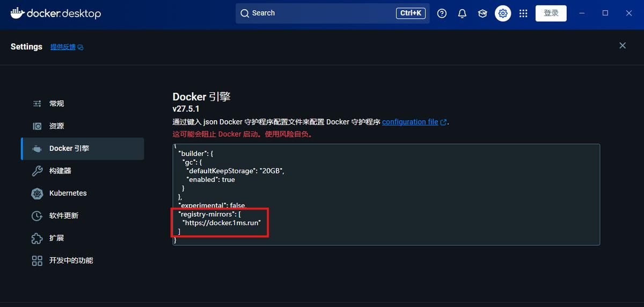Select the 软件更新 settings tab
Screen dimensions: 644x307
83,216
